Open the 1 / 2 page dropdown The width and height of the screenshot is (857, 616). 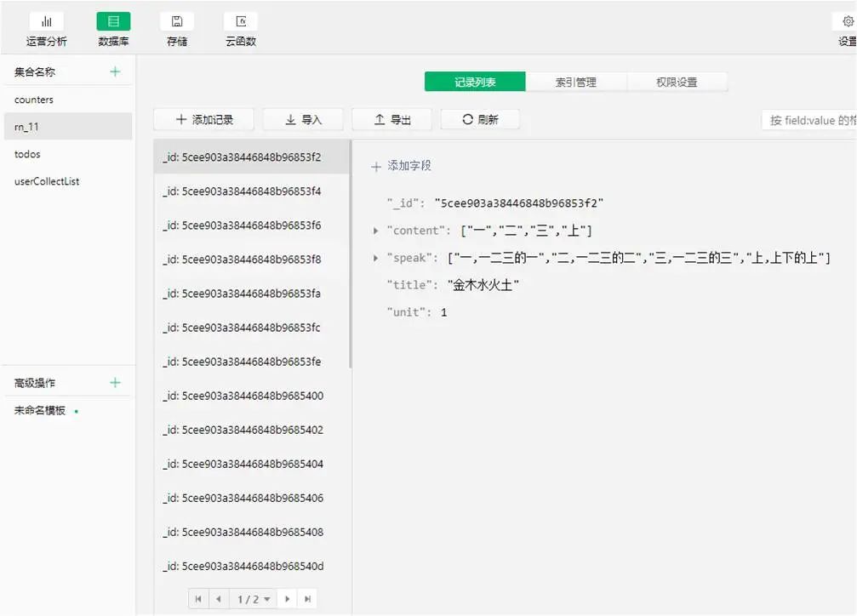253,599
